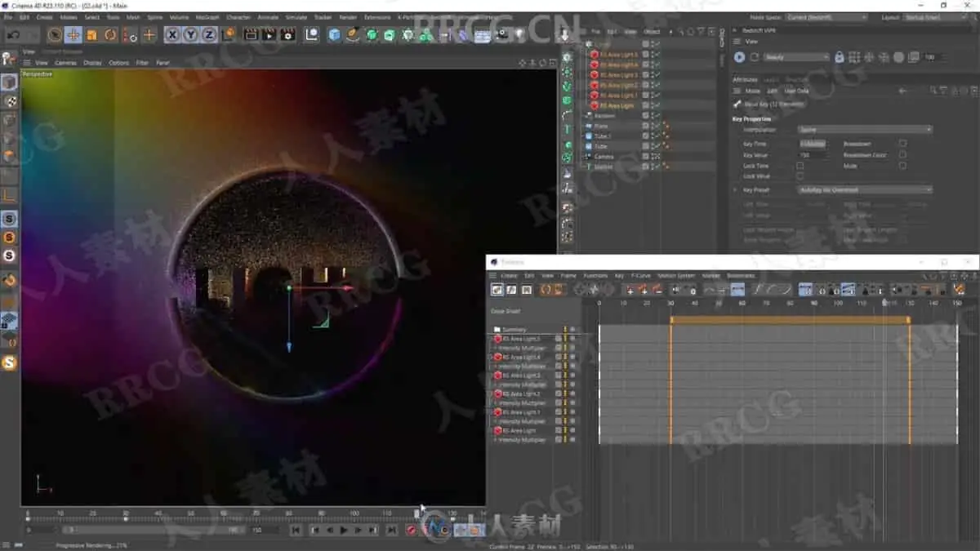This screenshot has height=551, width=980.
Task: Select the Plane object in Object Manager
Action: click(x=601, y=127)
